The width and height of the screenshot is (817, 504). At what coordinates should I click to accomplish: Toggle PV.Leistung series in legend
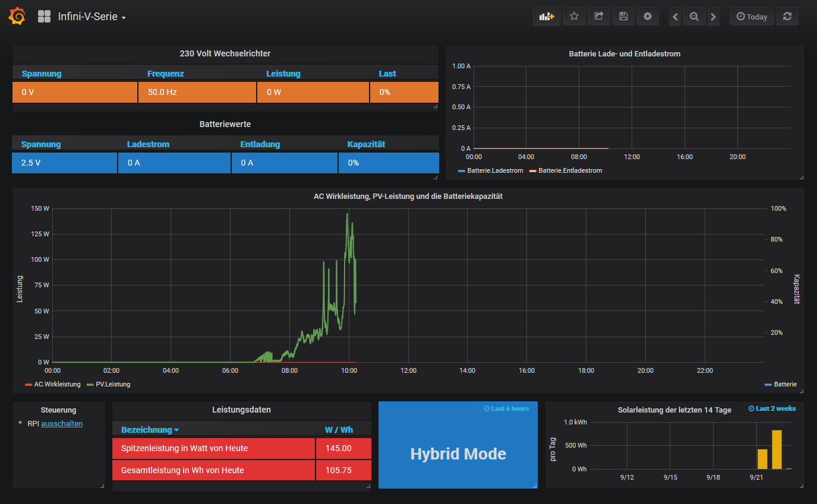112,384
